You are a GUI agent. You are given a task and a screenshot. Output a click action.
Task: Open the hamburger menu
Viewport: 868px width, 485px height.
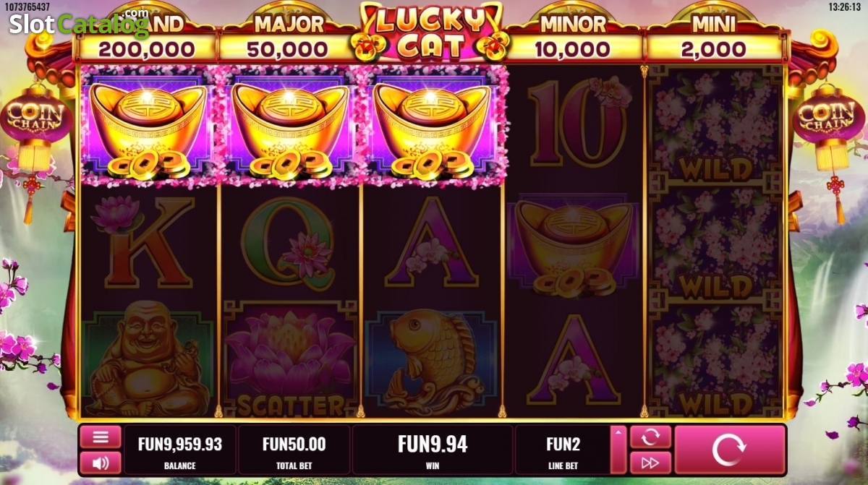click(101, 437)
